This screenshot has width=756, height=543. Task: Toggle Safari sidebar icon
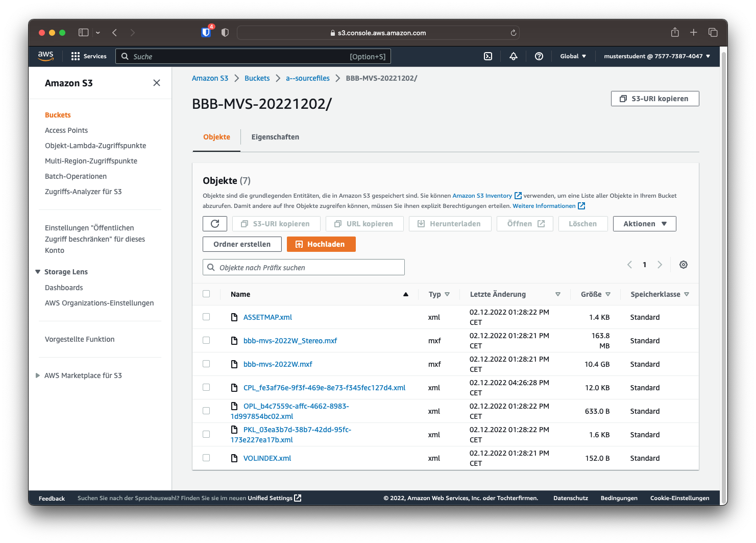[84, 33]
